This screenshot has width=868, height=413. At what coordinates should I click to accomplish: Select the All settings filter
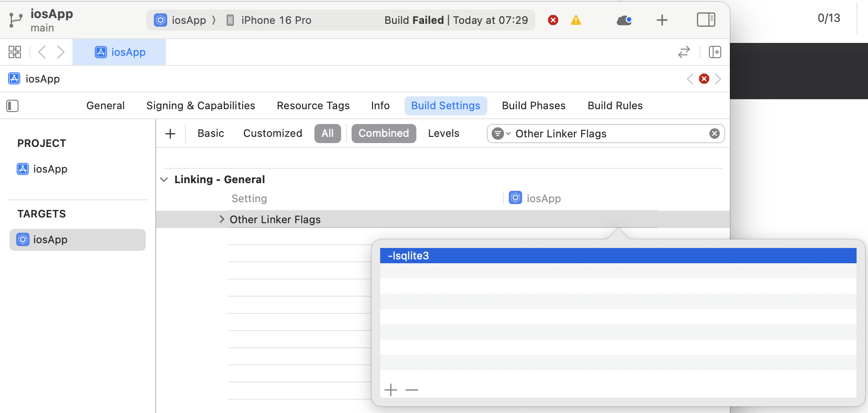(x=328, y=134)
